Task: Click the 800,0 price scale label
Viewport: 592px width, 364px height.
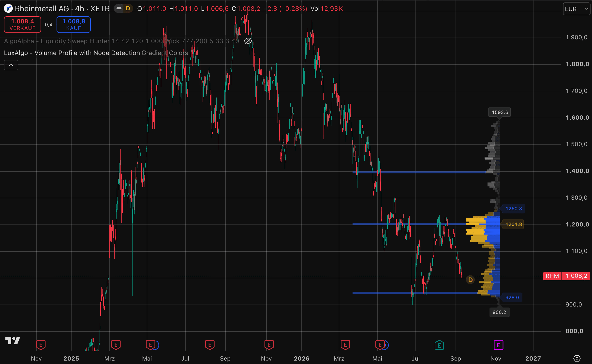Action: coord(574,331)
